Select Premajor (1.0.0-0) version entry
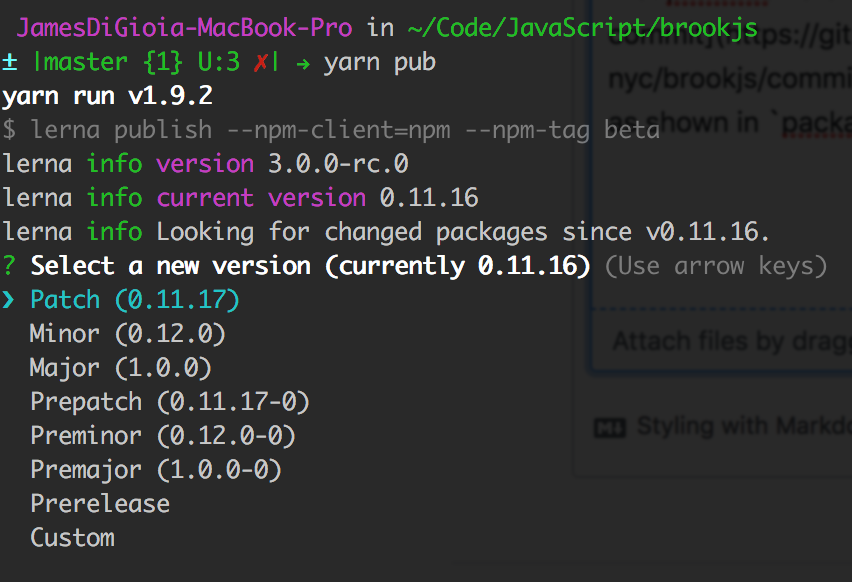The image size is (852, 582). [156, 470]
